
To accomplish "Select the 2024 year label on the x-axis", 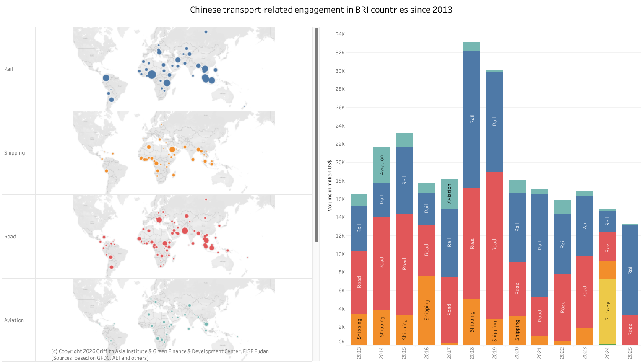I will click(607, 353).
